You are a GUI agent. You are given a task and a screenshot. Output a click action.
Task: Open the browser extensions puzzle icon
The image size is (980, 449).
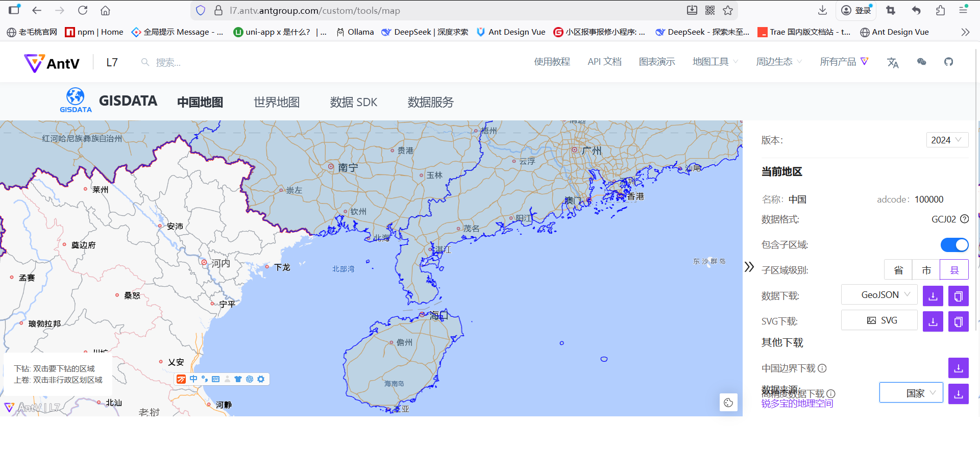pos(941,10)
